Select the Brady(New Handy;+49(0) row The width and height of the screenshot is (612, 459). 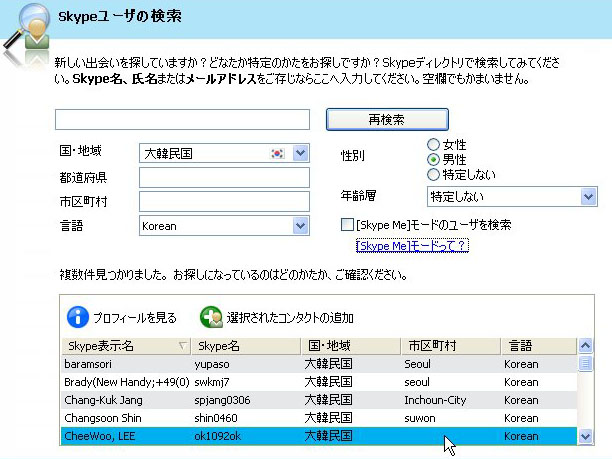(x=319, y=382)
